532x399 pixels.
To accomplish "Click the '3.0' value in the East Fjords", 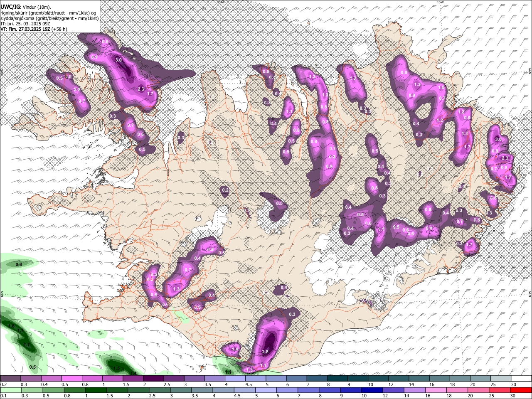I will (498, 139).
